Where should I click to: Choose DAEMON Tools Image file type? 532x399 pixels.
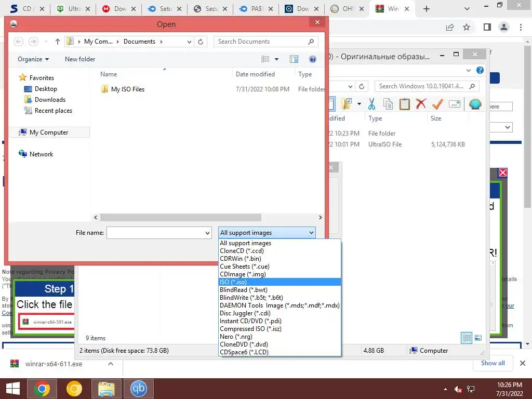pos(280,305)
